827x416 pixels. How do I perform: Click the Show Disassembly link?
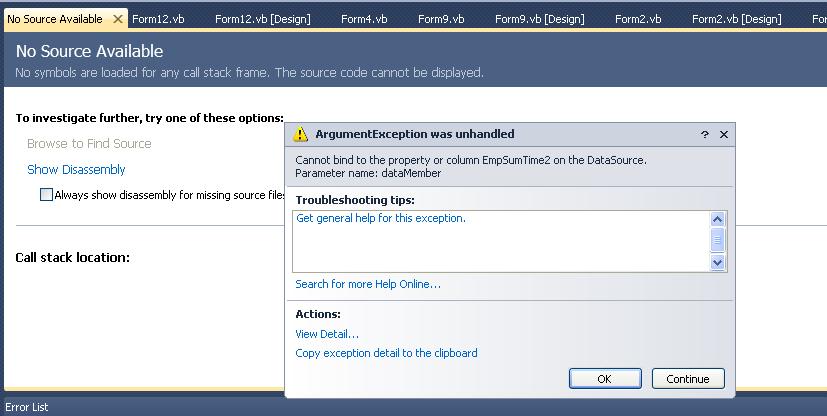[76, 170]
